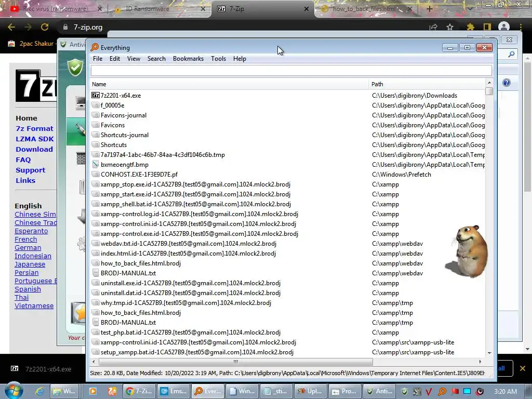Select BRODJ-MANUAL.txt in C:\xampp\webdav
The width and height of the screenshot is (532, 399).
click(x=288, y=273)
